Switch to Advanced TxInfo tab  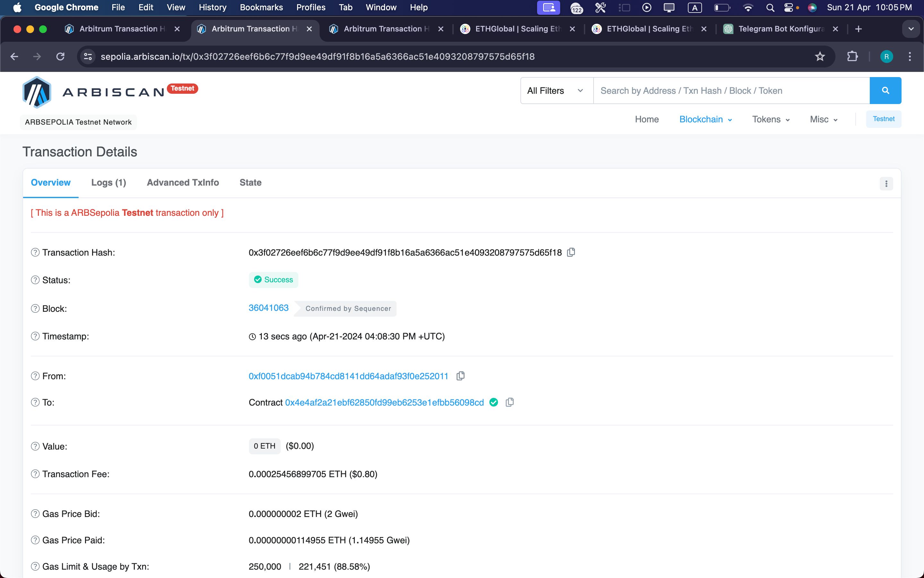coord(183,183)
